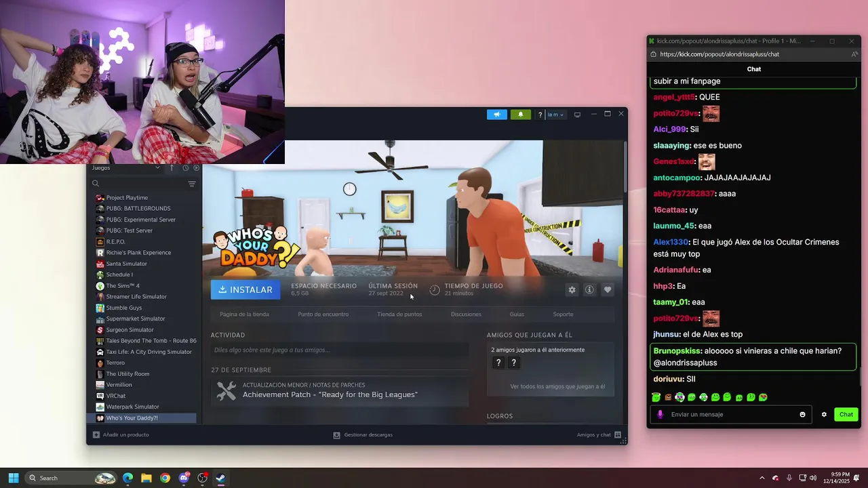Open File Explorer from taskbar
868x488 pixels.
coord(146,478)
